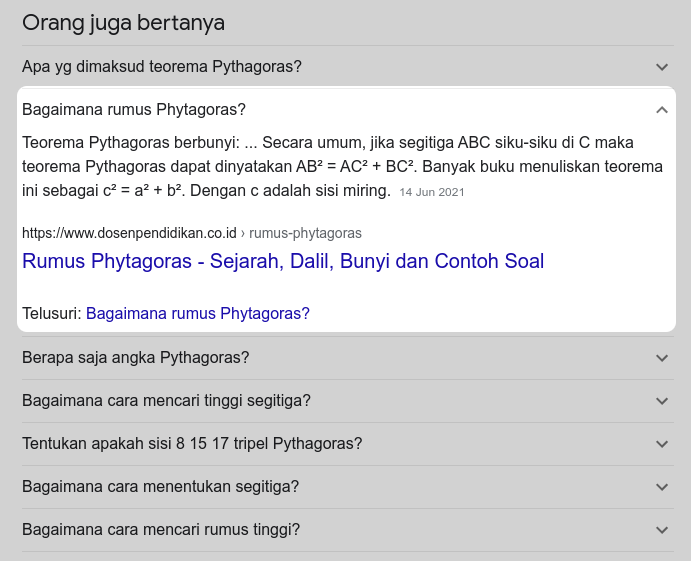
Task: Click question text "Apa yg dimaksud teorema Pythagoras?"
Action: pos(162,67)
